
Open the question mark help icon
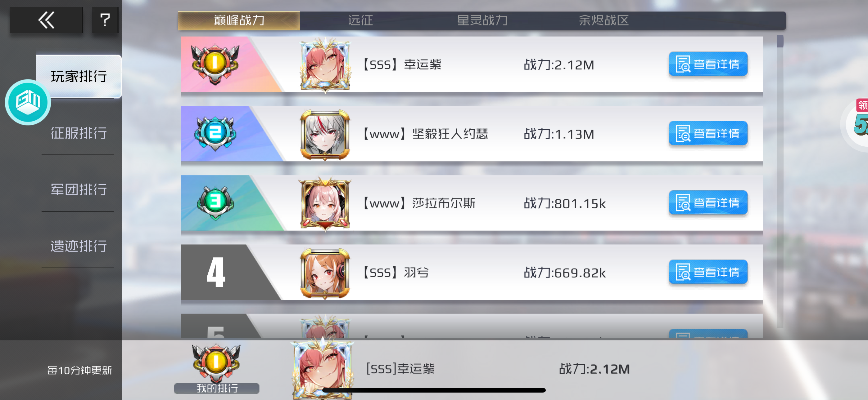point(105,20)
